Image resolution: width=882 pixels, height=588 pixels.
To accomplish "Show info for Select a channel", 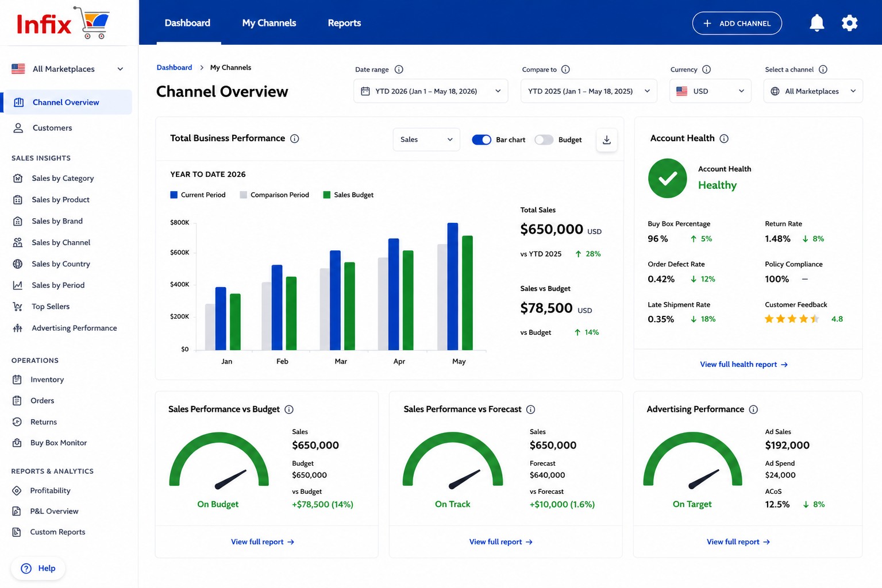I will coord(823,69).
